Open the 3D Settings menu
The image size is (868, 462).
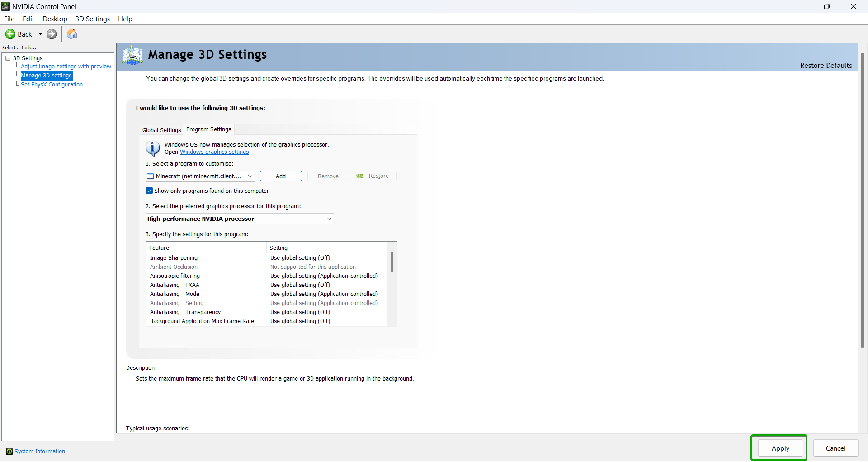(93, 19)
